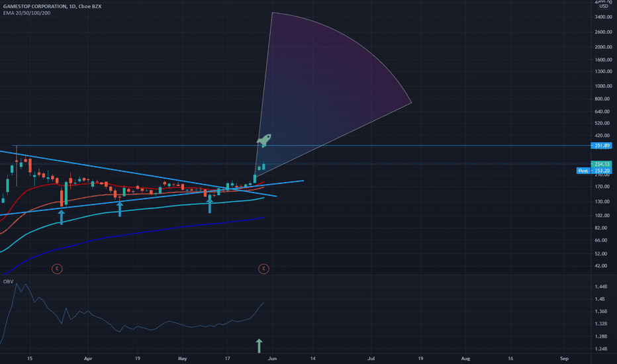The width and height of the screenshot is (617, 364).
Task: Click the 1.36B value on OBV scale
Action: coord(601,311)
